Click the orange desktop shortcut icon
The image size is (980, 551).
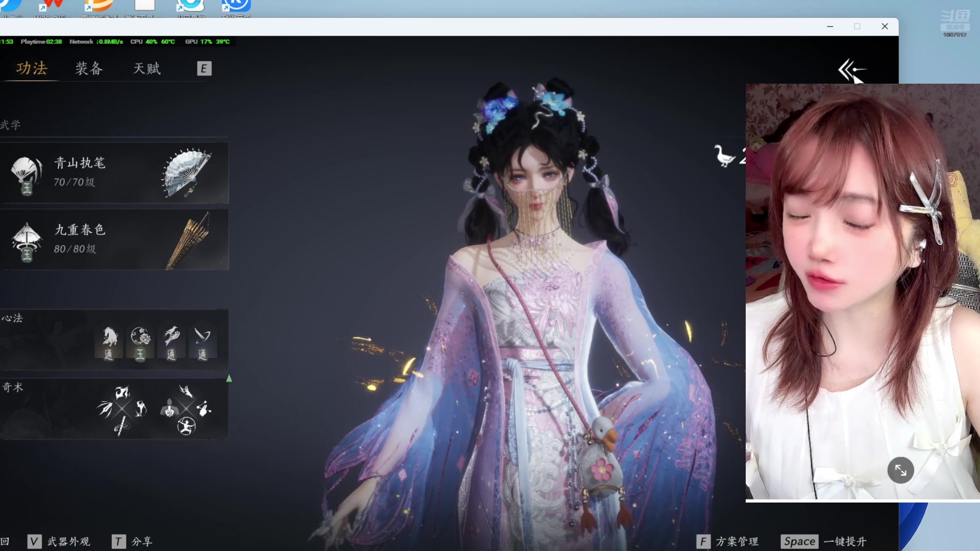click(x=99, y=5)
